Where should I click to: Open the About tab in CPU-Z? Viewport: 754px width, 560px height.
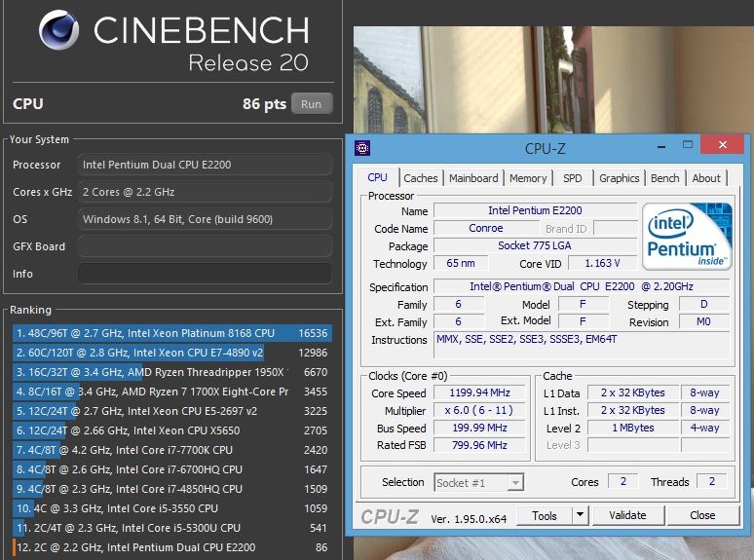click(706, 178)
